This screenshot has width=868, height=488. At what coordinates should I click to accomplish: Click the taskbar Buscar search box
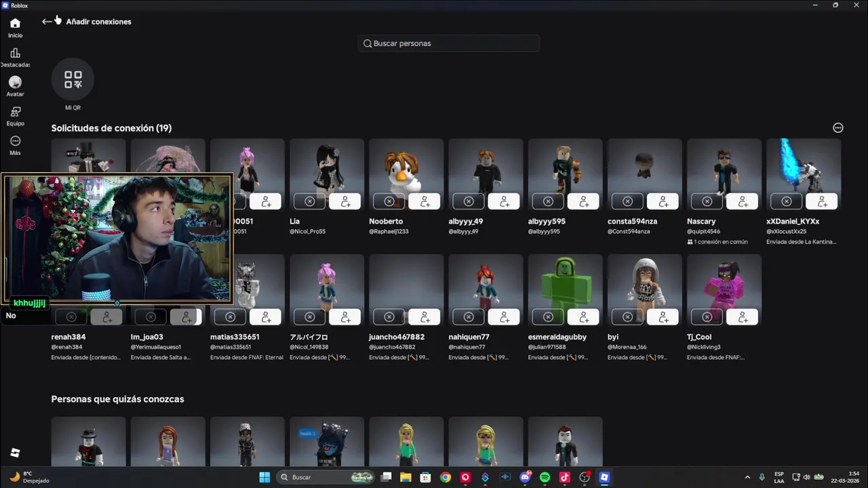click(327, 477)
